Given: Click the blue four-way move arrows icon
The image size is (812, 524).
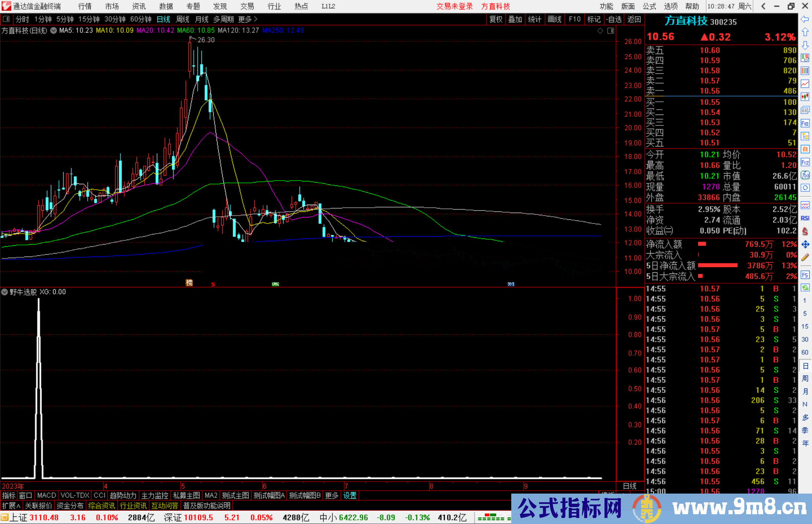Looking at the screenshot, I should click(x=805, y=245).
